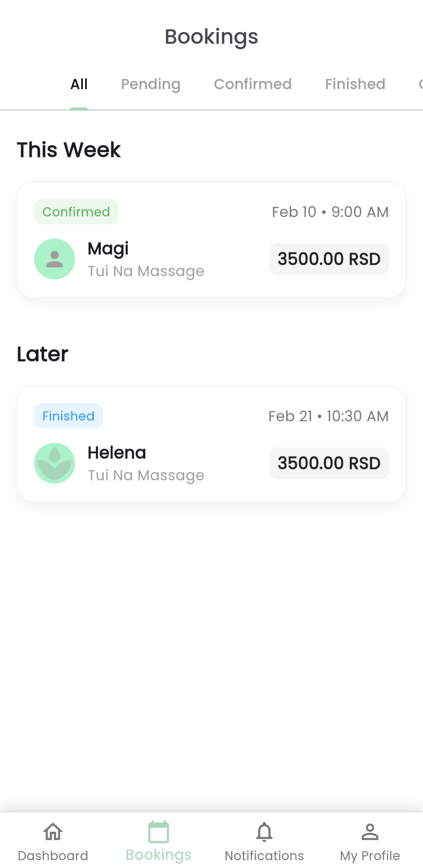Switch to the Pending tab
Image resolution: width=423 pixels, height=868 pixels.
pyautogui.click(x=151, y=85)
